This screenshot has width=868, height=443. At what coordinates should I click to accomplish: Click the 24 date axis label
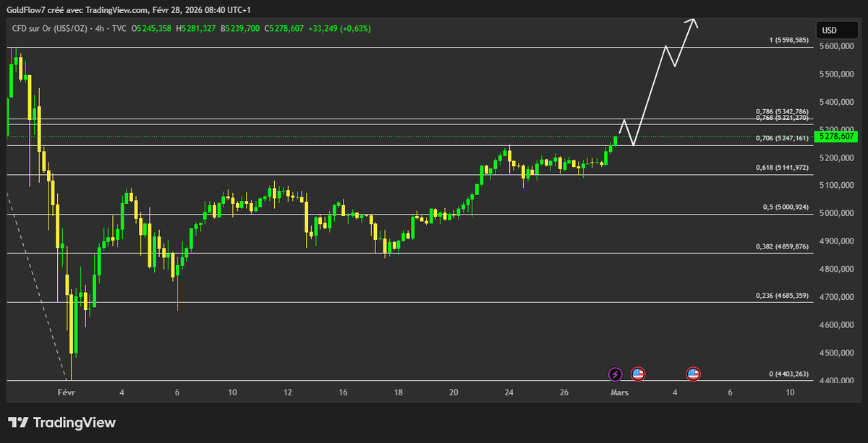pyautogui.click(x=509, y=392)
